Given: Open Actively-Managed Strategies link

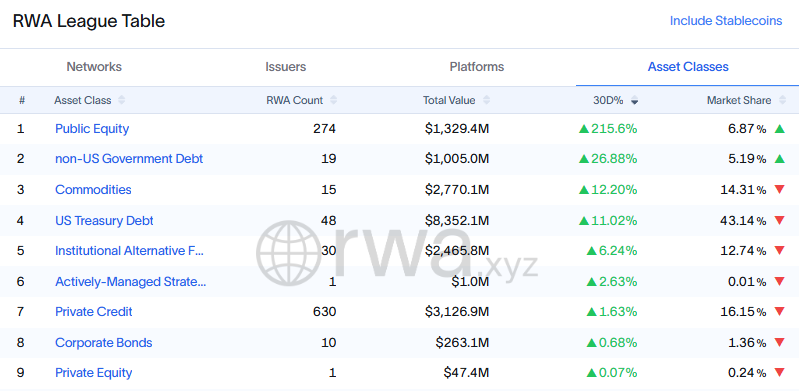Looking at the screenshot, I should click(130, 281).
